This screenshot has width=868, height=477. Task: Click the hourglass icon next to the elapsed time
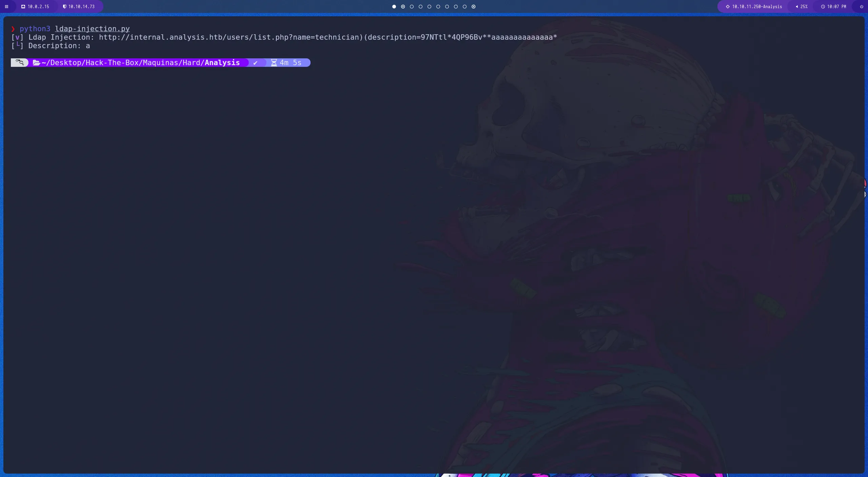(x=273, y=62)
